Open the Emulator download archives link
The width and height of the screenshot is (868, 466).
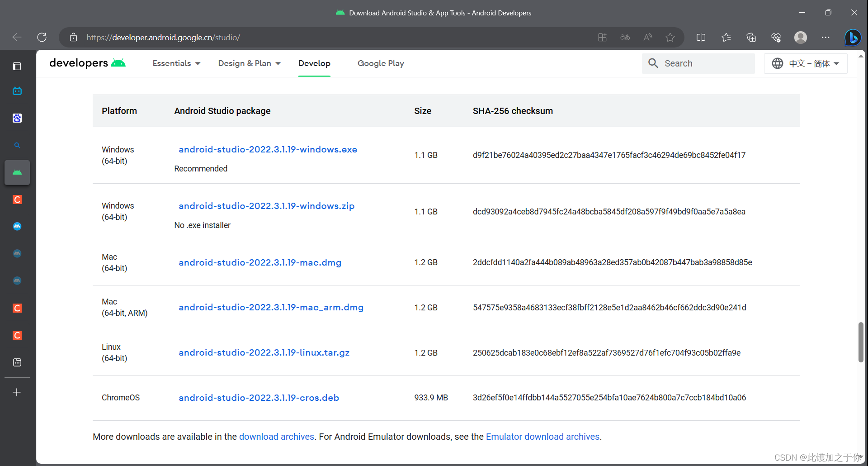542,437
